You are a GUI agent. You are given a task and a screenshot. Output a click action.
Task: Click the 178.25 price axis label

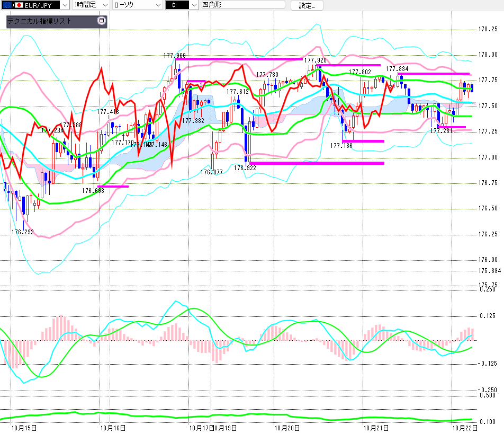click(488, 29)
